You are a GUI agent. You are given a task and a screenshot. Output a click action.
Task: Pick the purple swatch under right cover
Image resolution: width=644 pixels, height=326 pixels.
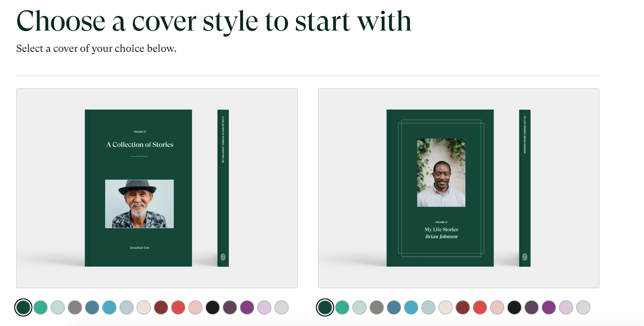pyautogui.click(x=549, y=308)
